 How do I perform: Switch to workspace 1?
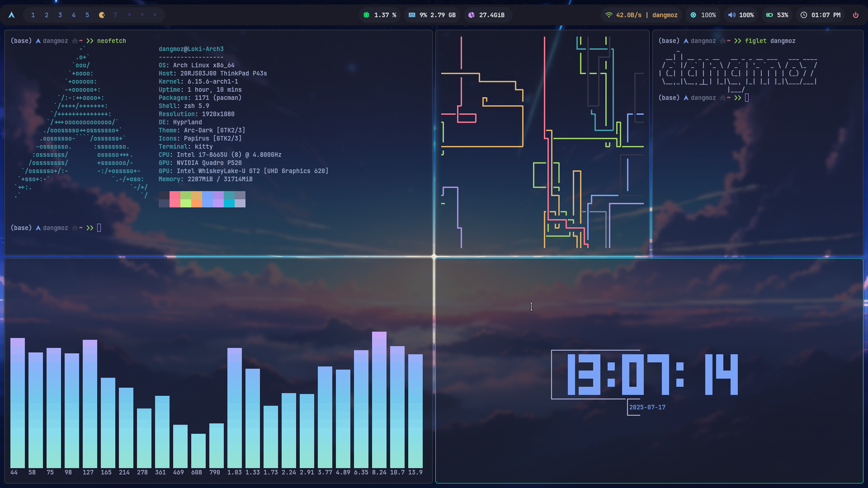pyautogui.click(x=33, y=15)
